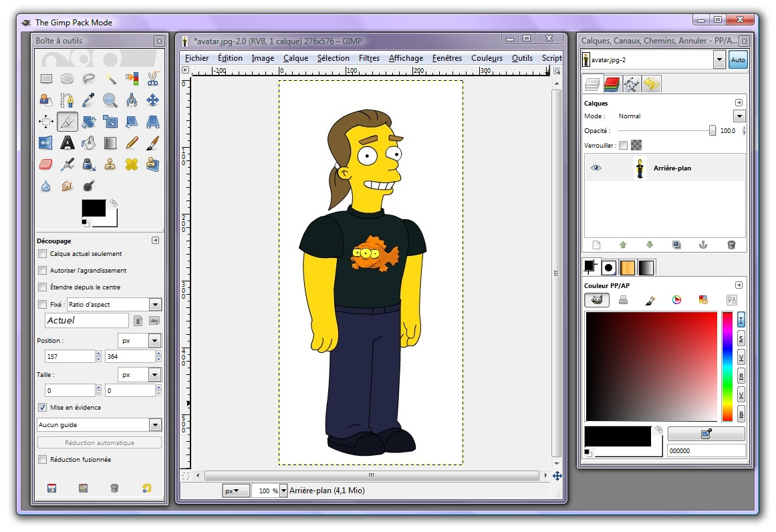Viewport: 776px width, 532px height.
Task: Click the hex color field 000000
Action: (706, 451)
